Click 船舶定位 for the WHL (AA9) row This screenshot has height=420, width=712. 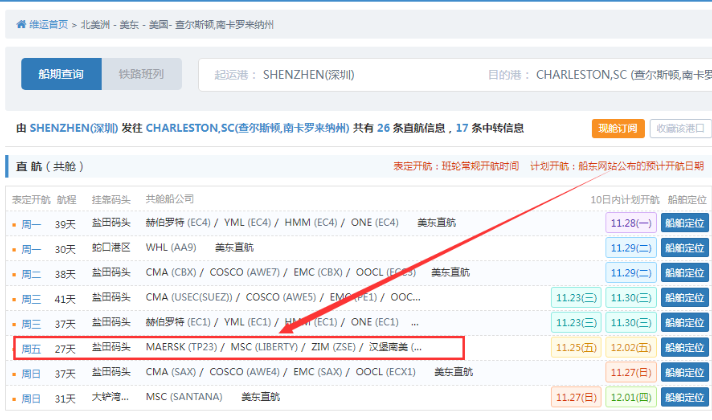point(684,248)
